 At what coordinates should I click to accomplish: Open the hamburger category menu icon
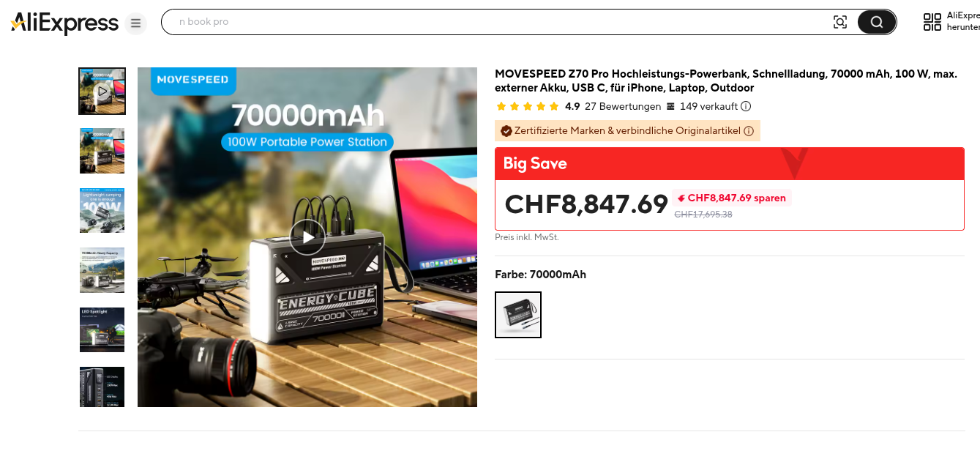135,23
